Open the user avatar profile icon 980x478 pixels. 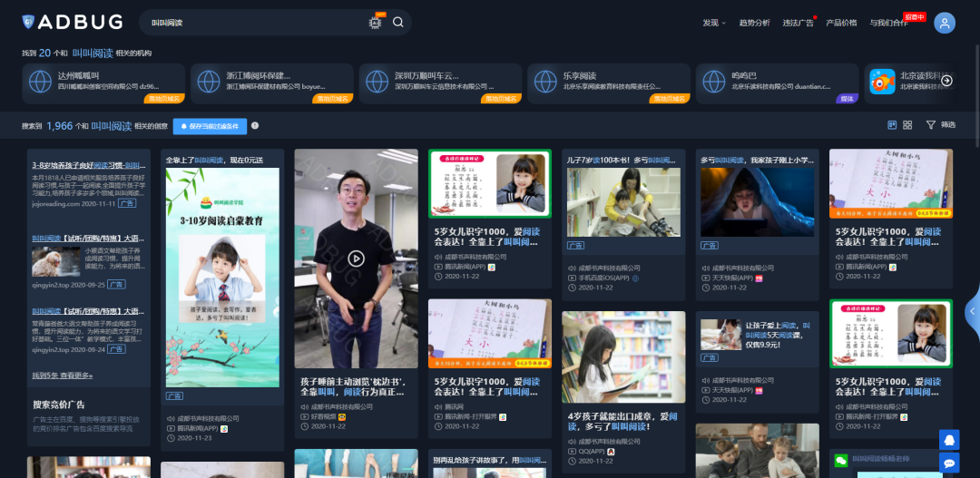click(945, 23)
